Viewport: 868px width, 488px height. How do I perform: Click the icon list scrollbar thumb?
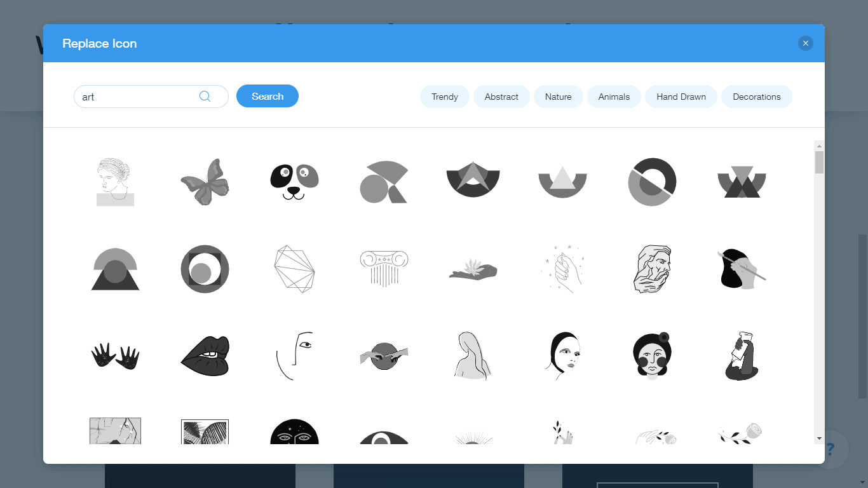[x=819, y=162]
